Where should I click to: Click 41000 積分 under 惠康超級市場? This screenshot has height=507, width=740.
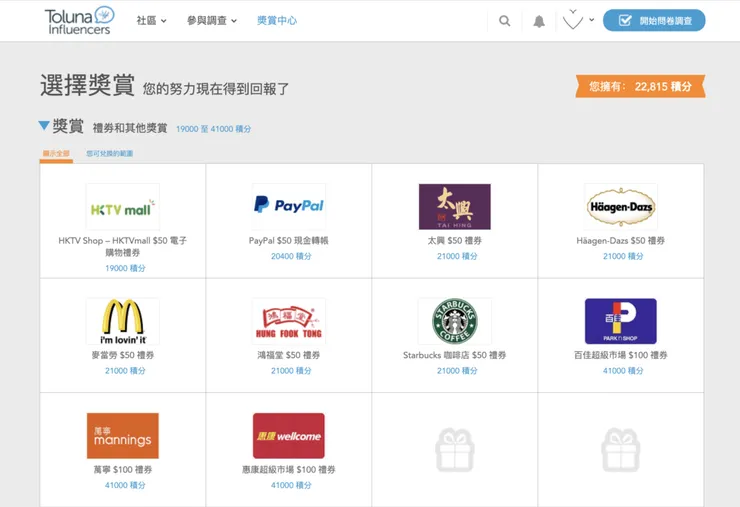(291, 485)
